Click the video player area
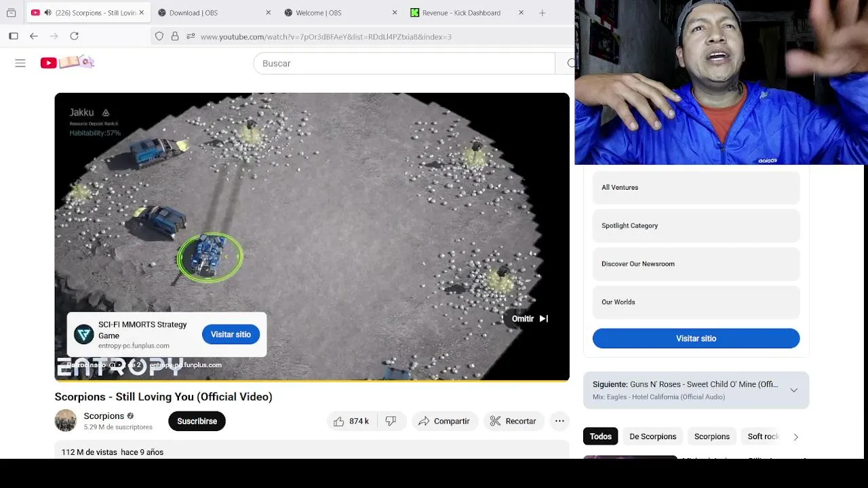This screenshot has width=868, height=488. point(312,237)
